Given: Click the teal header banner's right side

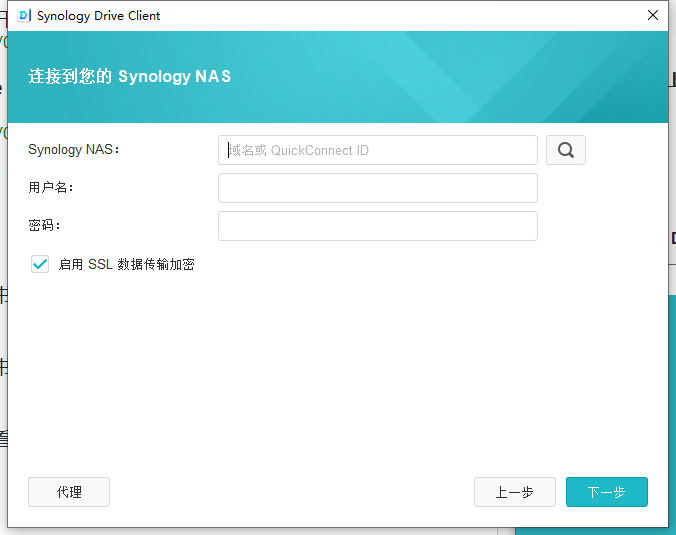Looking at the screenshot, I should pos(560,78).
